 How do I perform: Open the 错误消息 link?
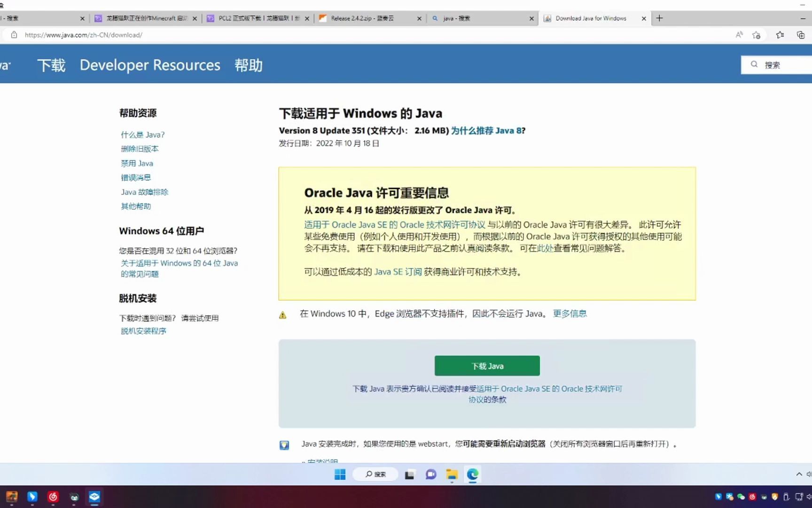136,177
